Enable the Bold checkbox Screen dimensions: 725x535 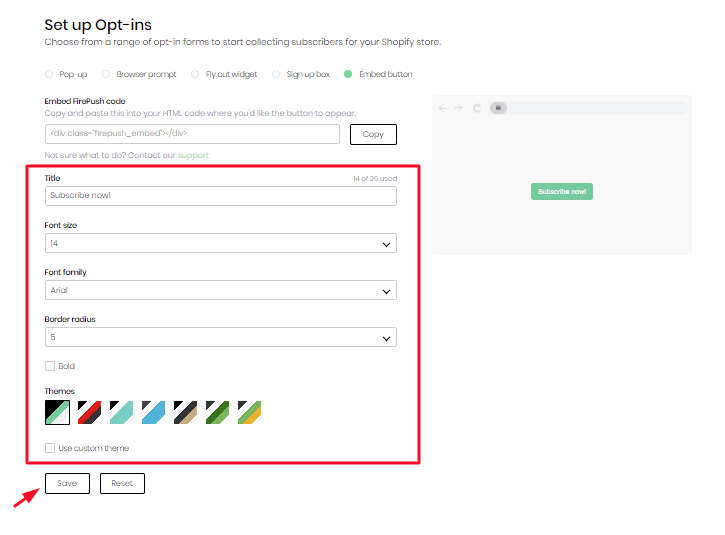(50, 366)
